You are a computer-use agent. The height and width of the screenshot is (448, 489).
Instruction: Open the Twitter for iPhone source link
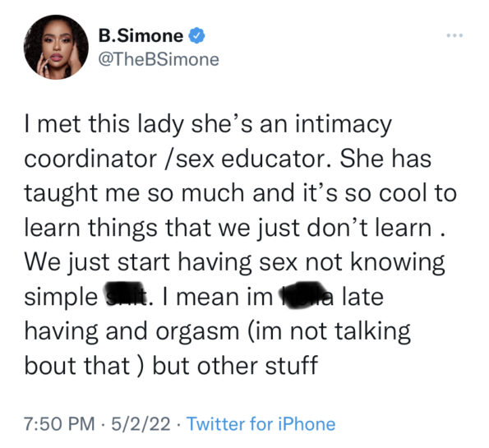261,423
